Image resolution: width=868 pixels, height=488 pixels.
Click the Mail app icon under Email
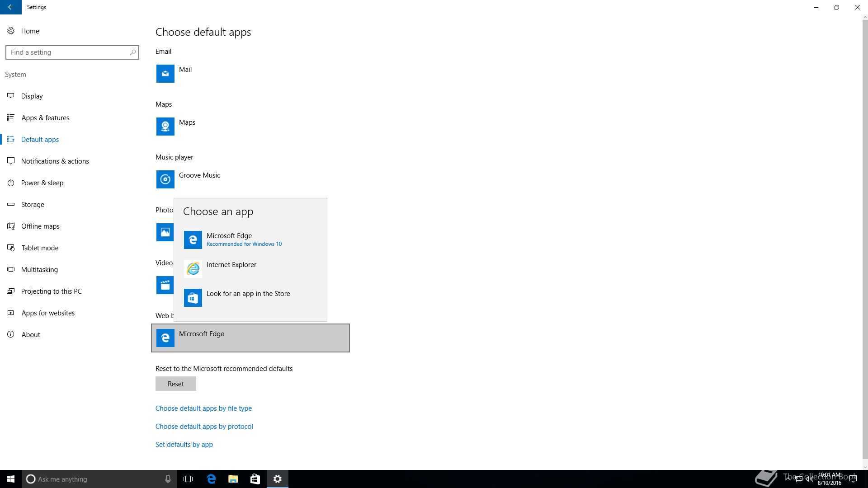pos(165,74)
